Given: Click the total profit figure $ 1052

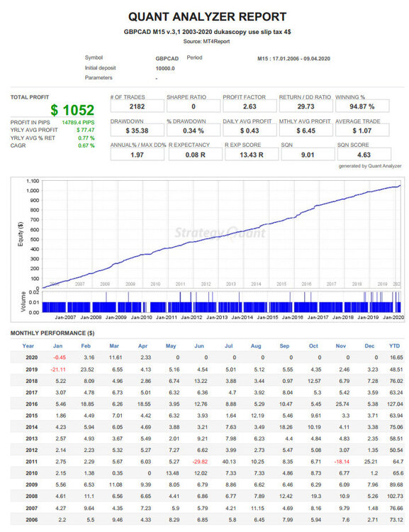Looking at the screenshot, I should coord(72,110).
